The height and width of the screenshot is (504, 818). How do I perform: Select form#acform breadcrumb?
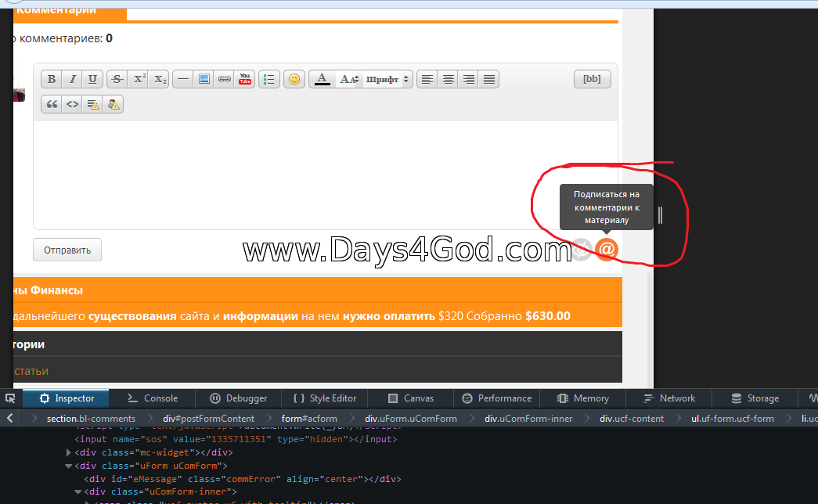(x=309, y=419)
